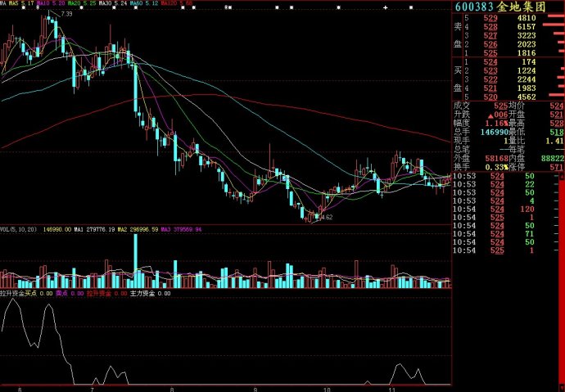Click the plus info marker atop chart

[x=385, y=7]
